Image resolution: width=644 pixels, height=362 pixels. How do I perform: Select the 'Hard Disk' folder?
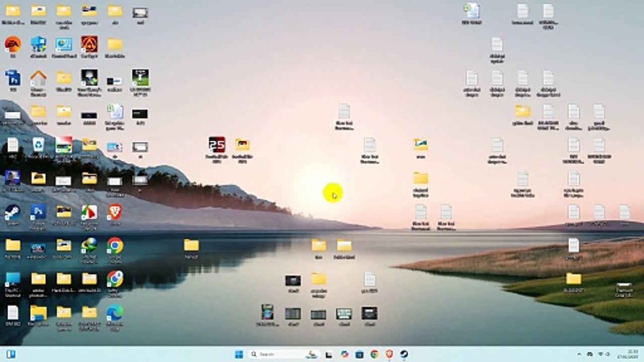pos(64,279)
